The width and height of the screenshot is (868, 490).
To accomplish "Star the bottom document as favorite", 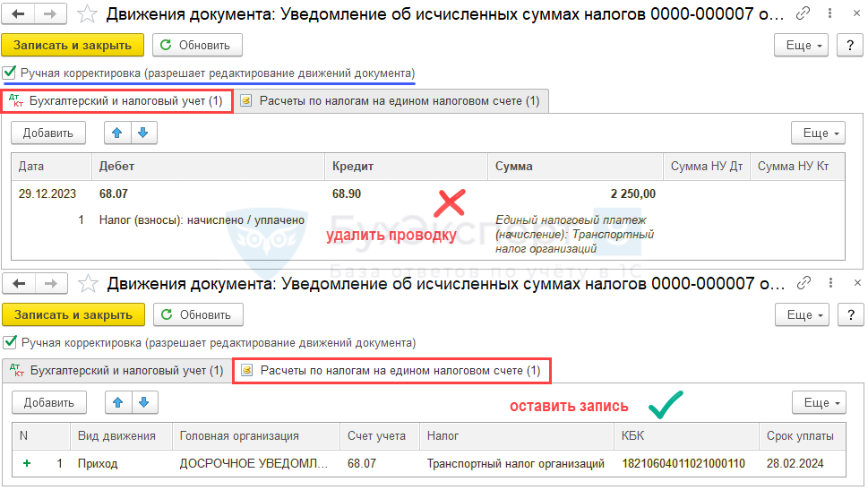I will pos(87,284).
